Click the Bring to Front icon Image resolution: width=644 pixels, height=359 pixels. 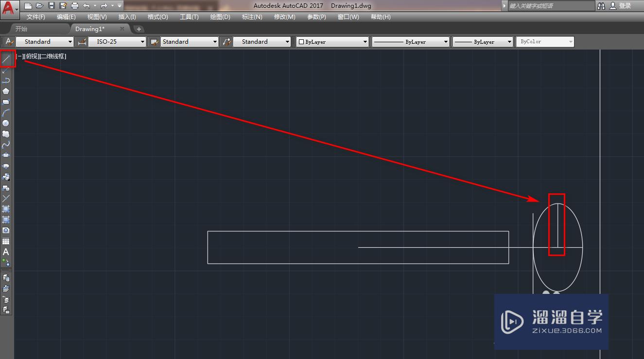[6, 278]
